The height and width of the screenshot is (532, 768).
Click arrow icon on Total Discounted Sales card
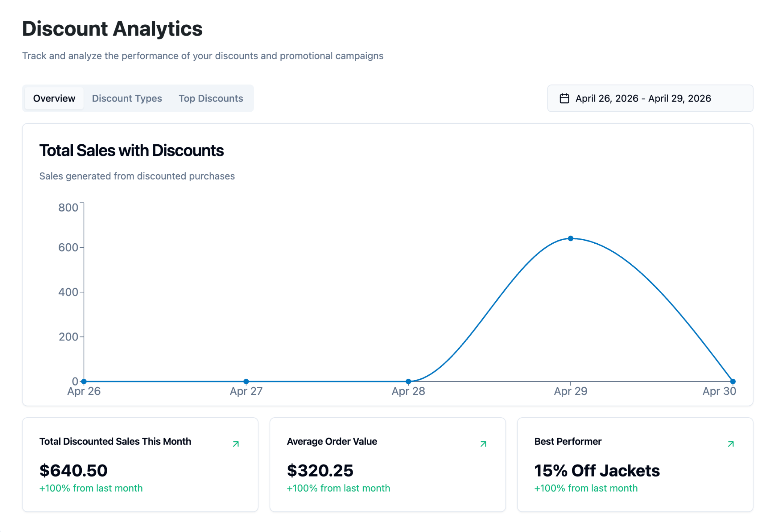coord(236,444)
